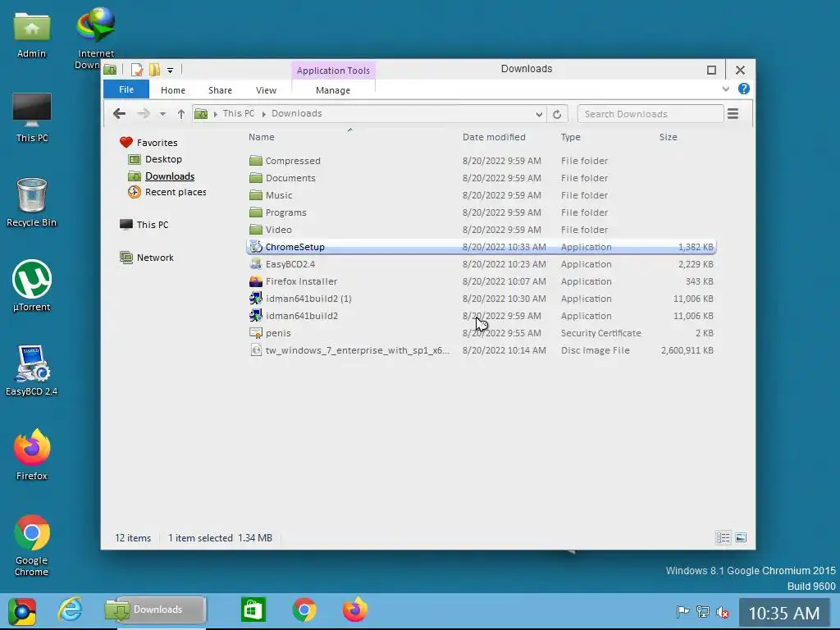Screen dimensions: 840x630
Task: Sort files by Type column header
Action: (571, 137)
